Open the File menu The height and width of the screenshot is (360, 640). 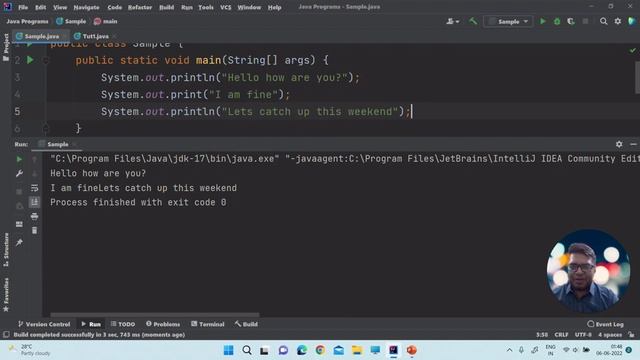(23, 7)
